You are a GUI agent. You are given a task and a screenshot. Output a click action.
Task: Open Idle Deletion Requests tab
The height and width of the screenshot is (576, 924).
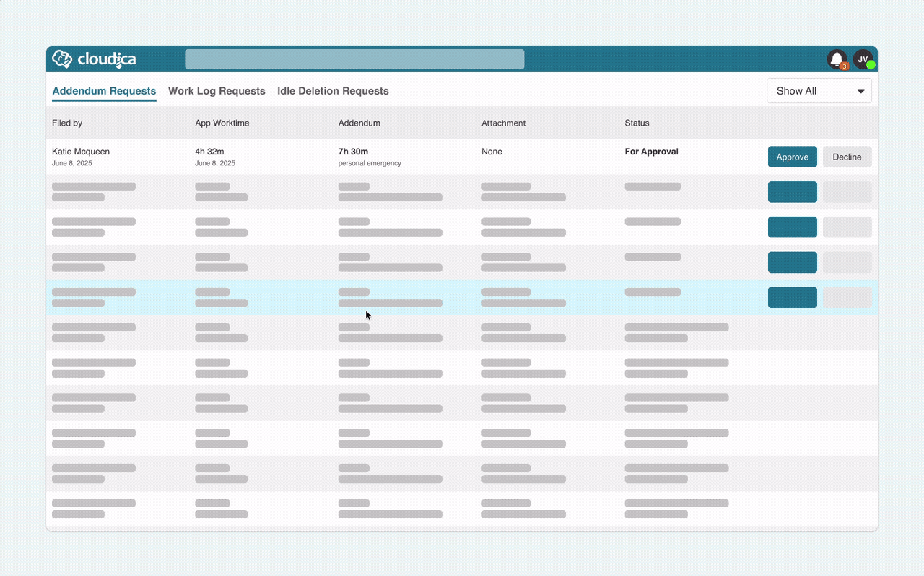click(333, 91)
